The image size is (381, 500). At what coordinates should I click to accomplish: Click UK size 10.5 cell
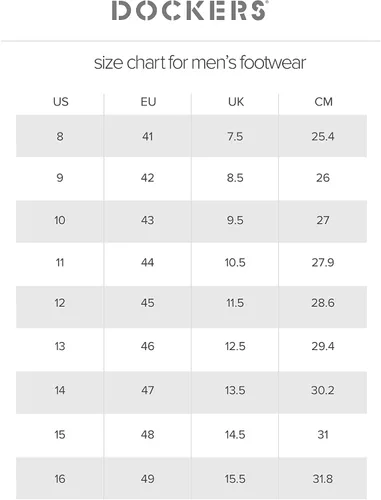point(235,262)
